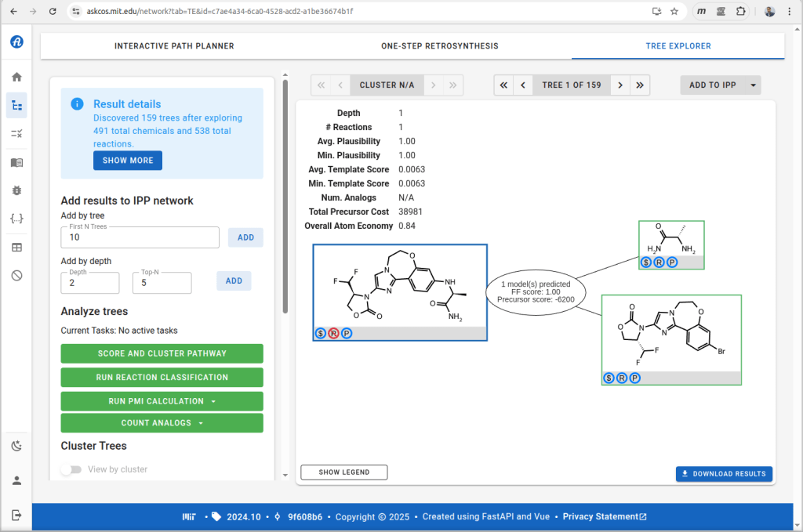Click the bug icon in sidebar

pos(16,190)
